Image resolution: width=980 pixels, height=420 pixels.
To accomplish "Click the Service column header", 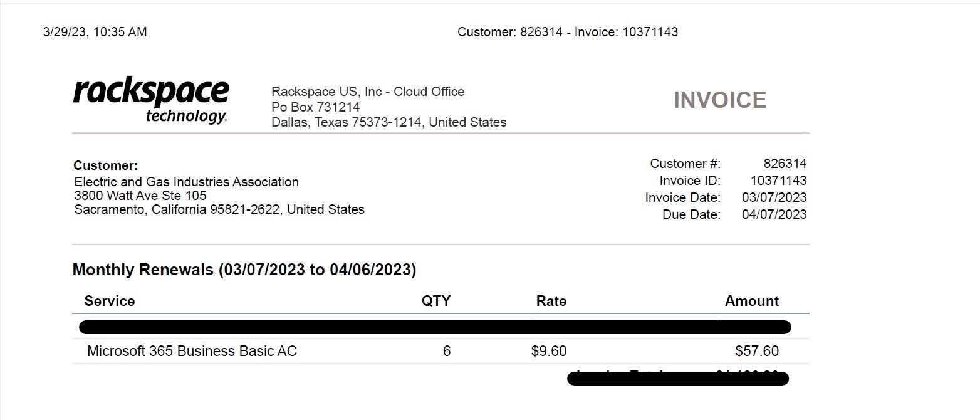I will point(110,301).
